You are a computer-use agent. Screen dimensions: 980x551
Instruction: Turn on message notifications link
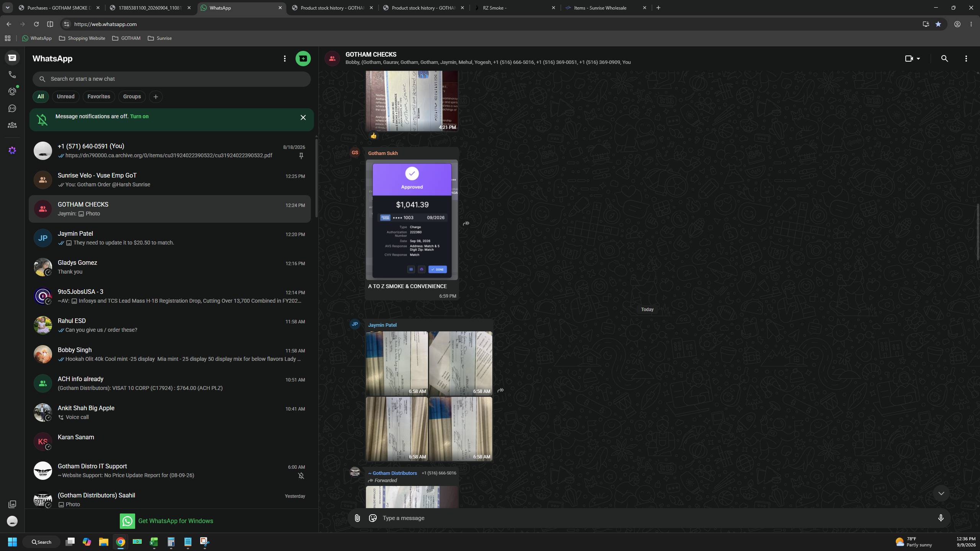(139, 116)
